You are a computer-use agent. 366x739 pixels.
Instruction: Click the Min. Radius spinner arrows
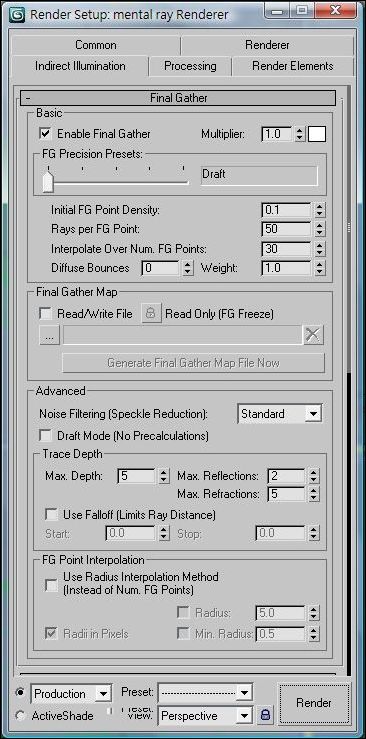(314, 633)
